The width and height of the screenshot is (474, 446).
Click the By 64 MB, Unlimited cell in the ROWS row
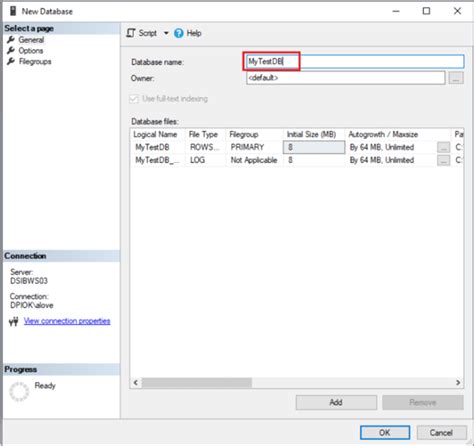tap(391, 147)
